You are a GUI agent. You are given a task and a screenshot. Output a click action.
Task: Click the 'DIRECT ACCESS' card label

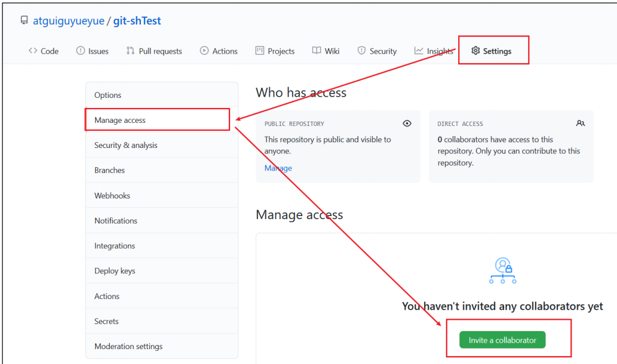click(460, 124)
